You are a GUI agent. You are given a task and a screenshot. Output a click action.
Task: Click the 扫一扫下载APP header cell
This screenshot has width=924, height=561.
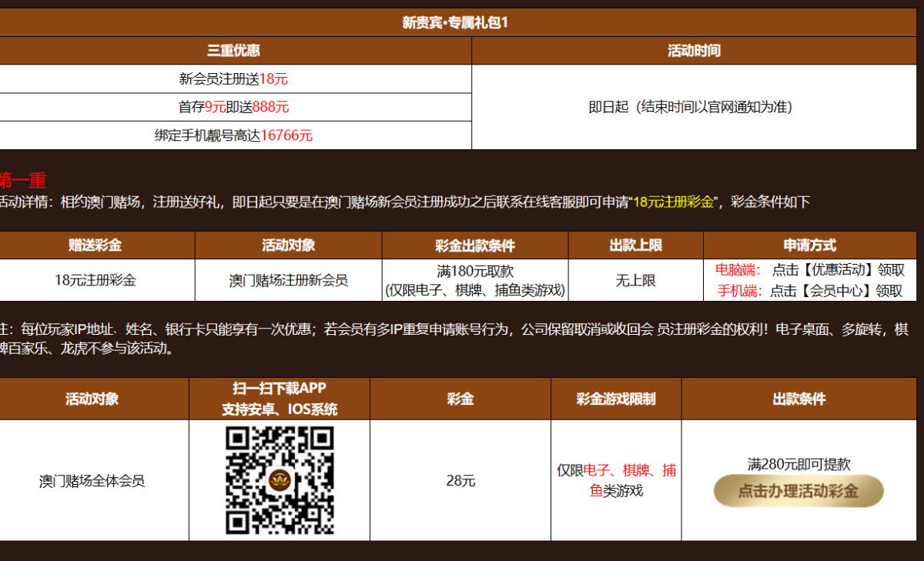click(280, 399)
